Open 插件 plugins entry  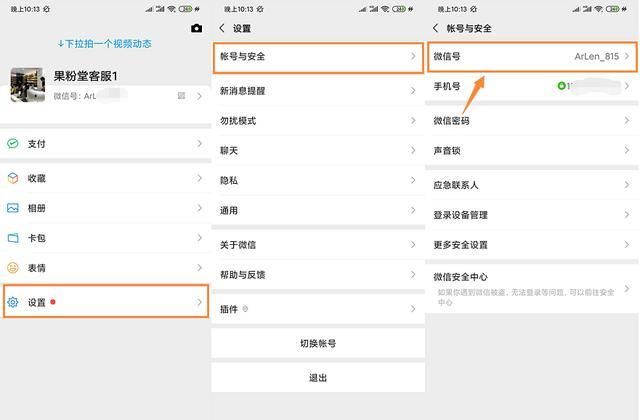click(318, 309)
